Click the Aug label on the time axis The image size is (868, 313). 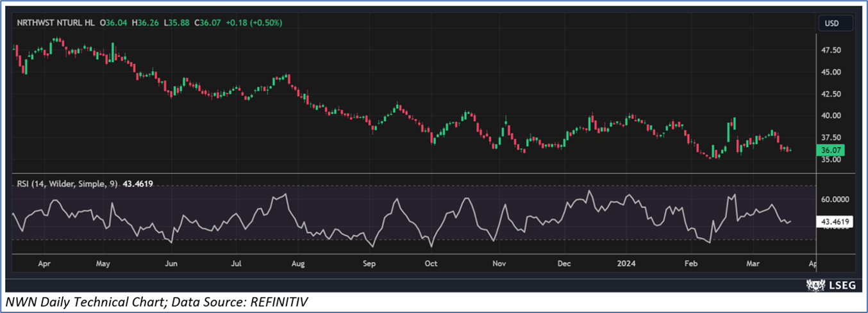click(x=297, y=263)
